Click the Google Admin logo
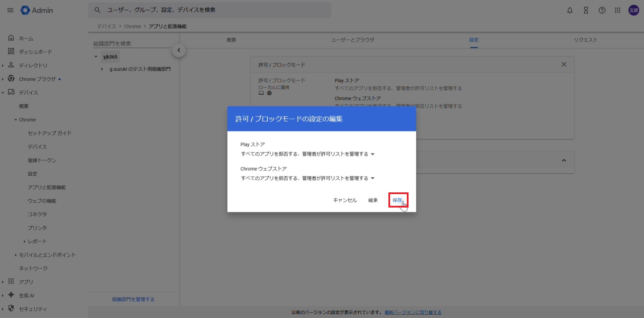The width and height of the screenshot is (644, 318). (37, 10)
